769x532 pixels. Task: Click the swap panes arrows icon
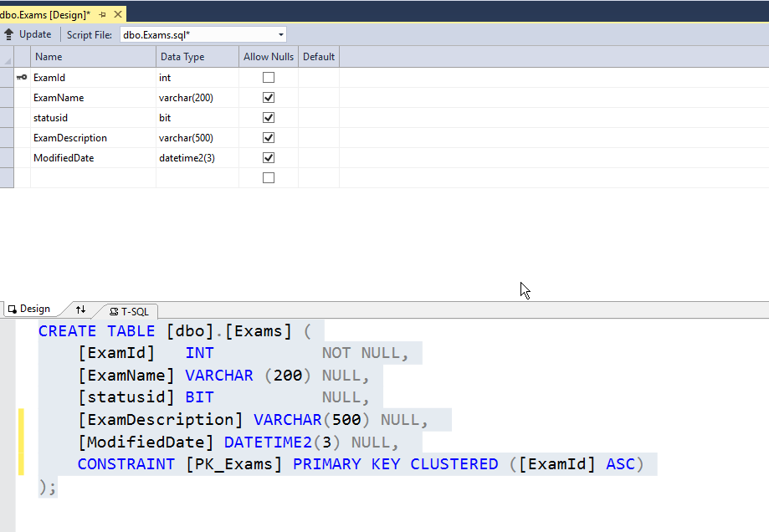pyautogui.click(x=80, y=309)
